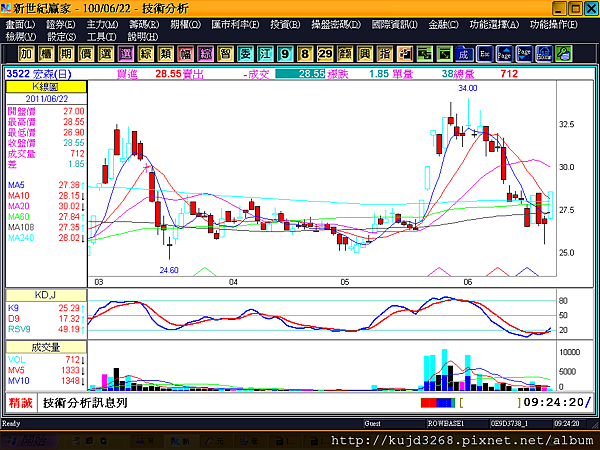Click the 類 category toolbar button

pos(165,54)
